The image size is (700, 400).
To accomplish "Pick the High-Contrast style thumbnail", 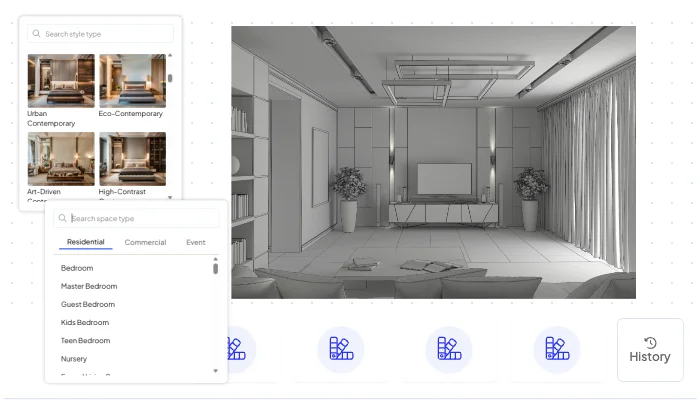I will point(132,159).
